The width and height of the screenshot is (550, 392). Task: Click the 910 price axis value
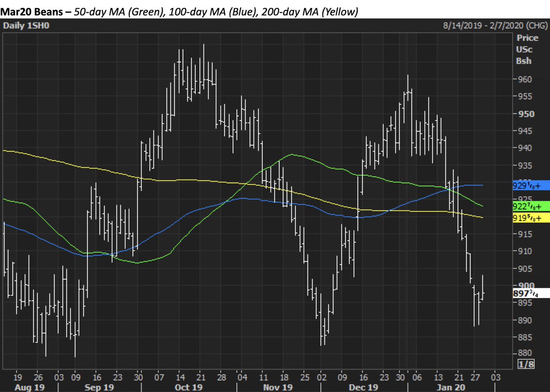pyautogui.click(x=524, y=251)
